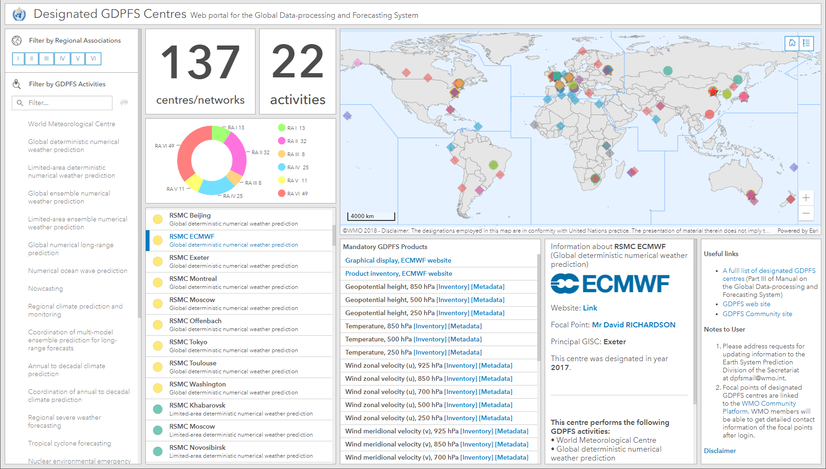Screen dimensions: 826x469
Task: Select RSMC Khabarovsk in the list
Action: pos(239,409)
